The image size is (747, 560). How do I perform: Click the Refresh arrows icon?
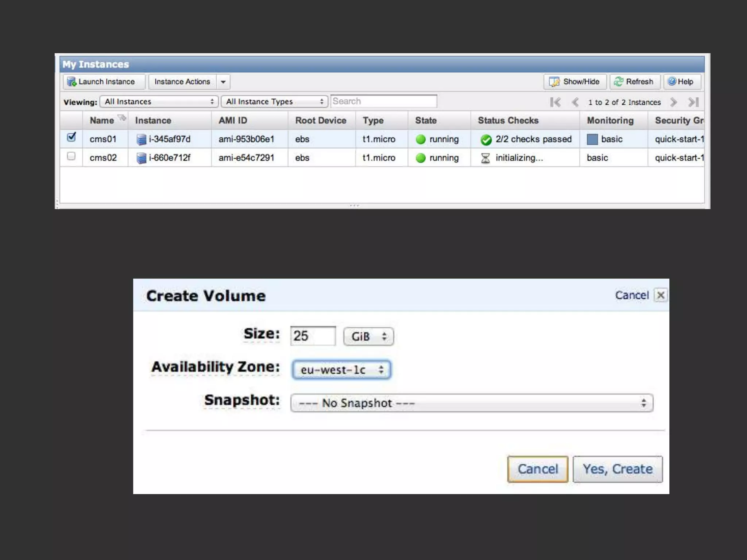618,82
